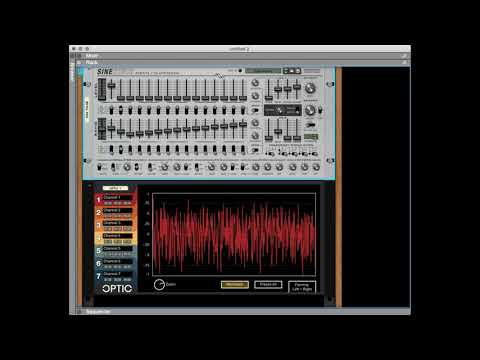
Task: Click the Optic patch name field
Action: click(x=115, y=188)
